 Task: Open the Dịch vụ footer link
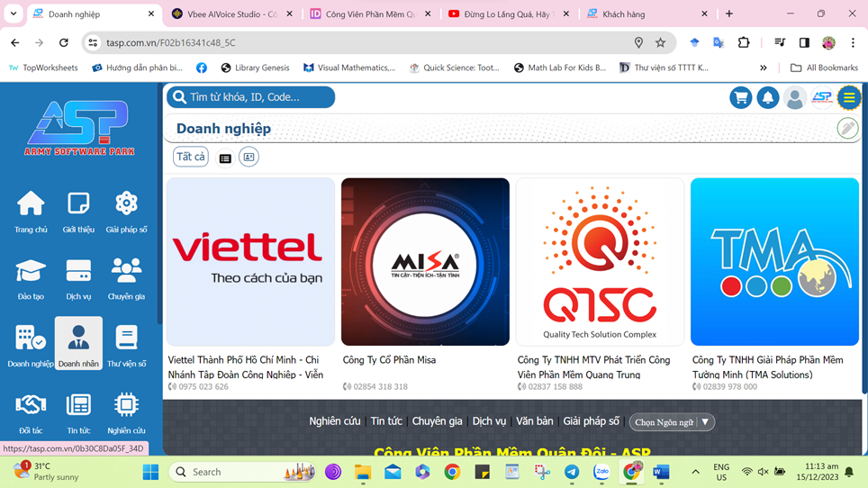(489, 421)
